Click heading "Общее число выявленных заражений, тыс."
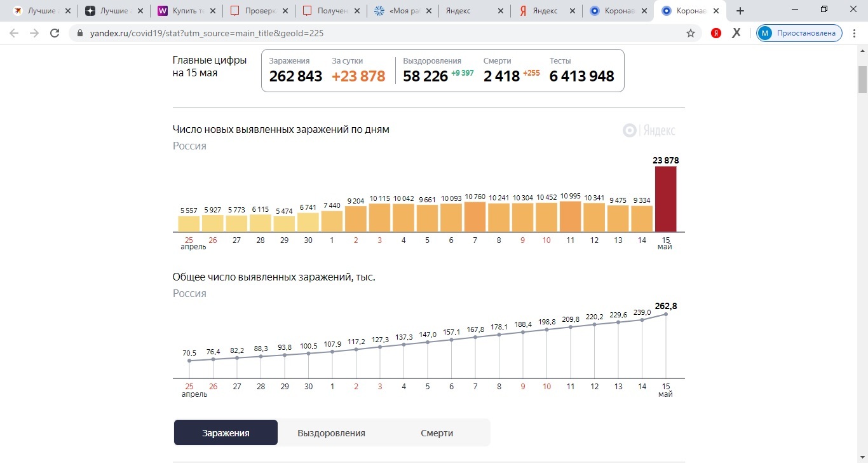Screen dimensions: 868x463 tap(274, 277)
